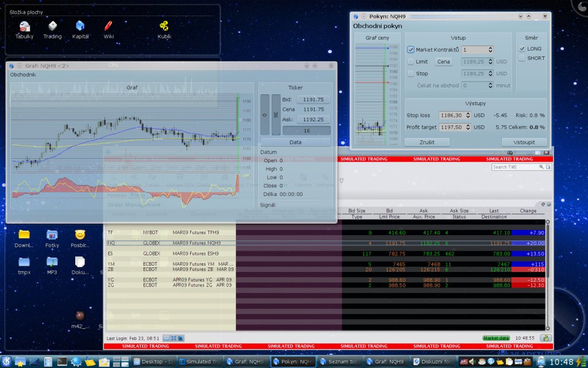Open the Kubík icon in desktop folder
This screenshot has height=368, width=588.
click(164, 30)
